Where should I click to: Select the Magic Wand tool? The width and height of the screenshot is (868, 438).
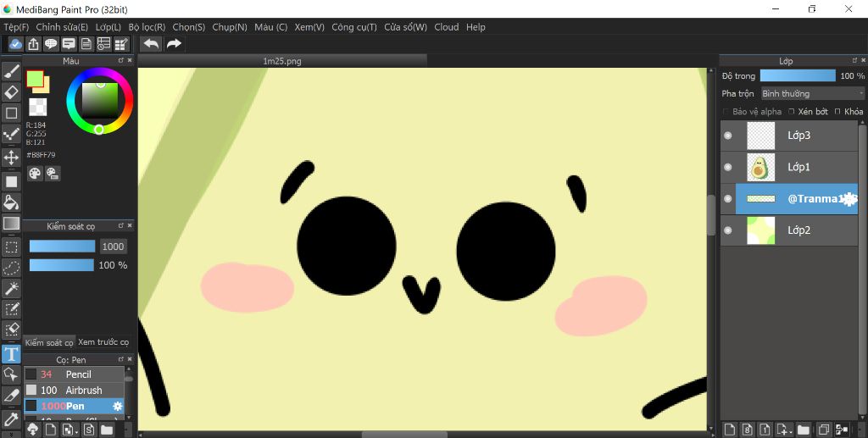coord(11,288)
